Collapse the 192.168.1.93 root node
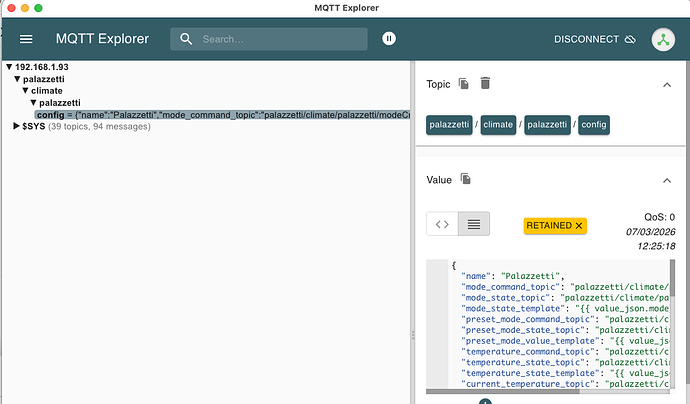The image size is (690, 404). point(8,67)
